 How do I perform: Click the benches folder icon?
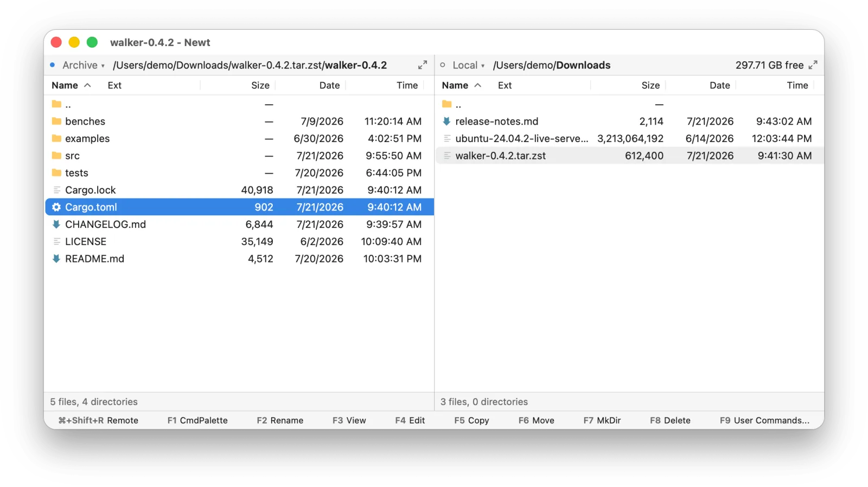pyautogui.click(x=56, y=121)
